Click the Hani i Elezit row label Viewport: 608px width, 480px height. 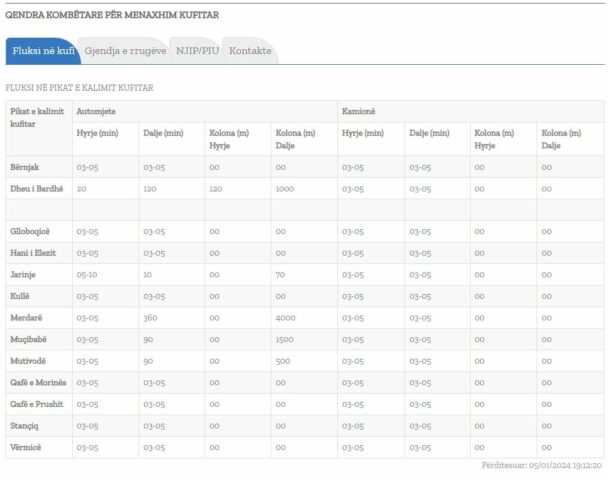pyautogui.click(x=36, y=253)
